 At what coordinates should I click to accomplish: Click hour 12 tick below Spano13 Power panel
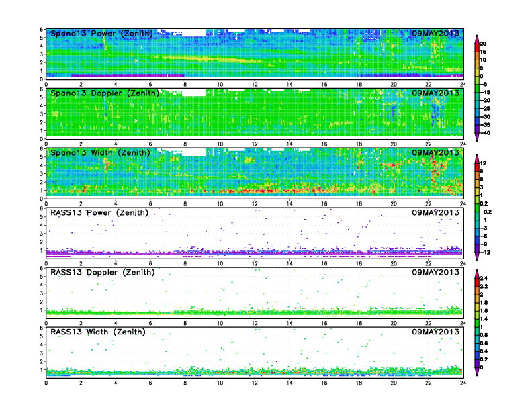tap(255, 85)
